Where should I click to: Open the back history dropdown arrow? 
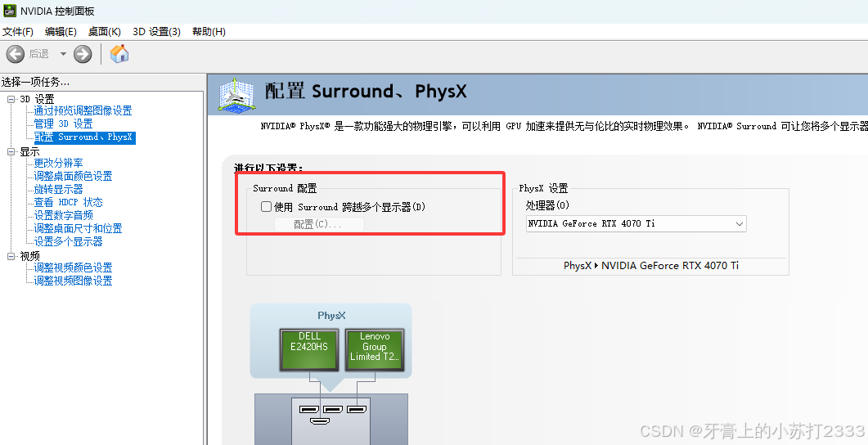63,54
